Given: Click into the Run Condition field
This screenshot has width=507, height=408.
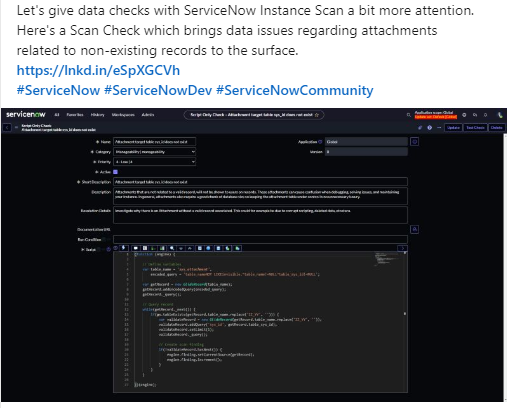Looking at the screenshot, I should tap(260, 239).
